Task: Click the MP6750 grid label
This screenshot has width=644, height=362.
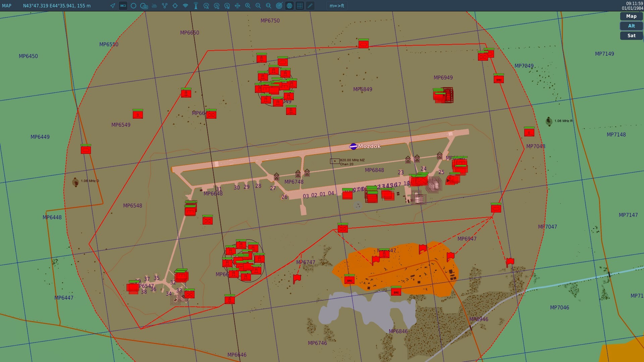Action: coord(270,20)
